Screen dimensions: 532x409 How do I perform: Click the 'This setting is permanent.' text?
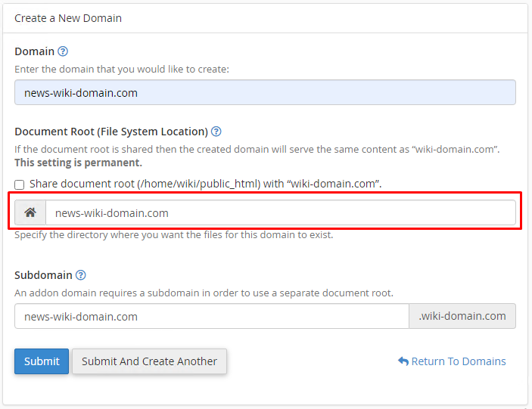pyautogui.click(x=78, y=163)
